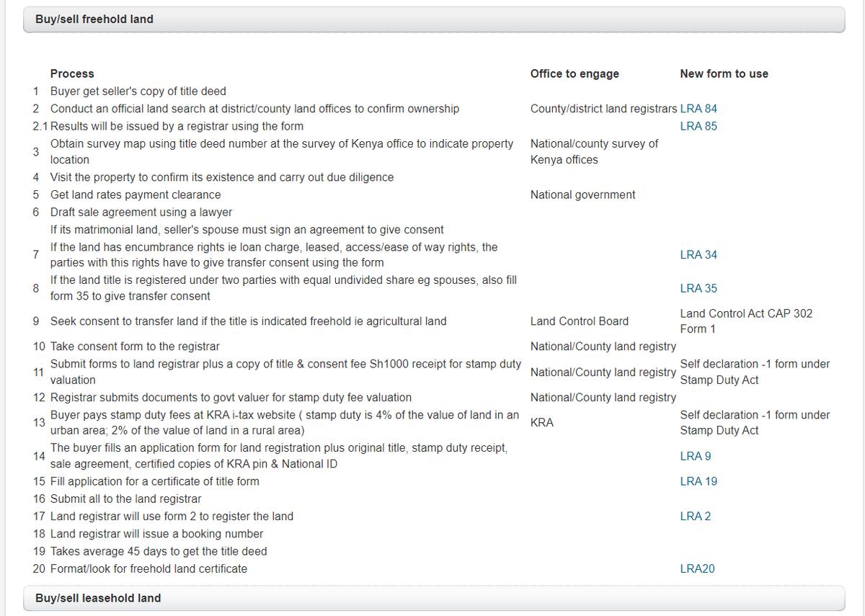Select 'KRA' office text
The height and width of the screenshot is (616, 865).
click(542, 423)
